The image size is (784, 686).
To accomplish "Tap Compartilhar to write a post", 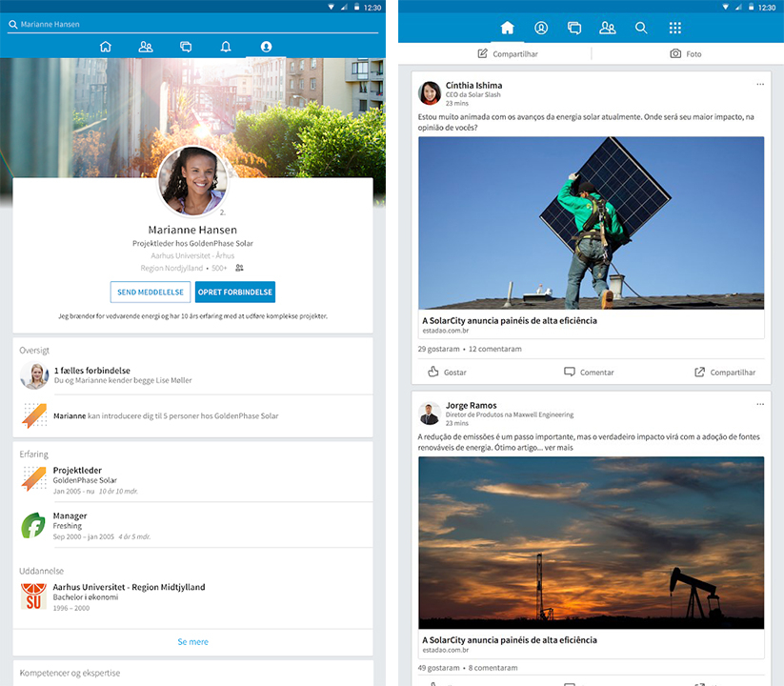I will click(508, 53).
